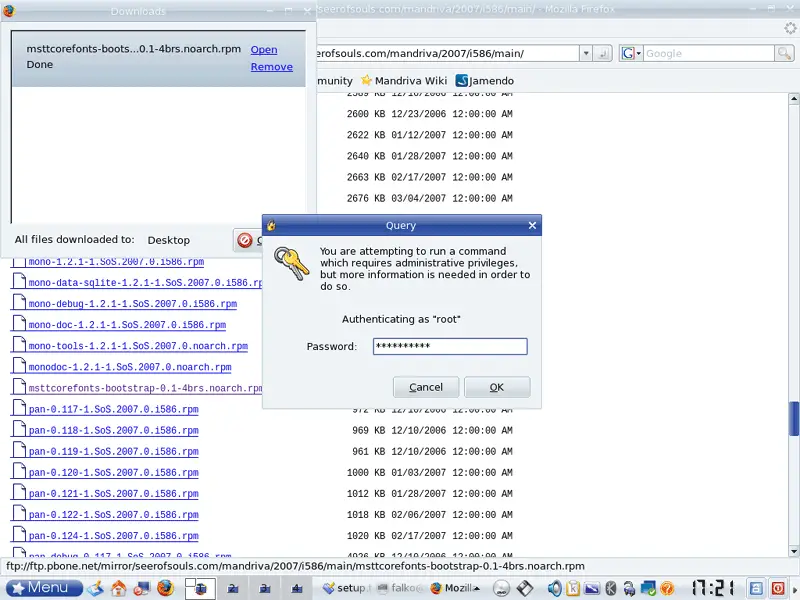Click the padlock tray icon beside grey K
The image size is (800, 600).
pyautogui.click(x=629, y=588)
